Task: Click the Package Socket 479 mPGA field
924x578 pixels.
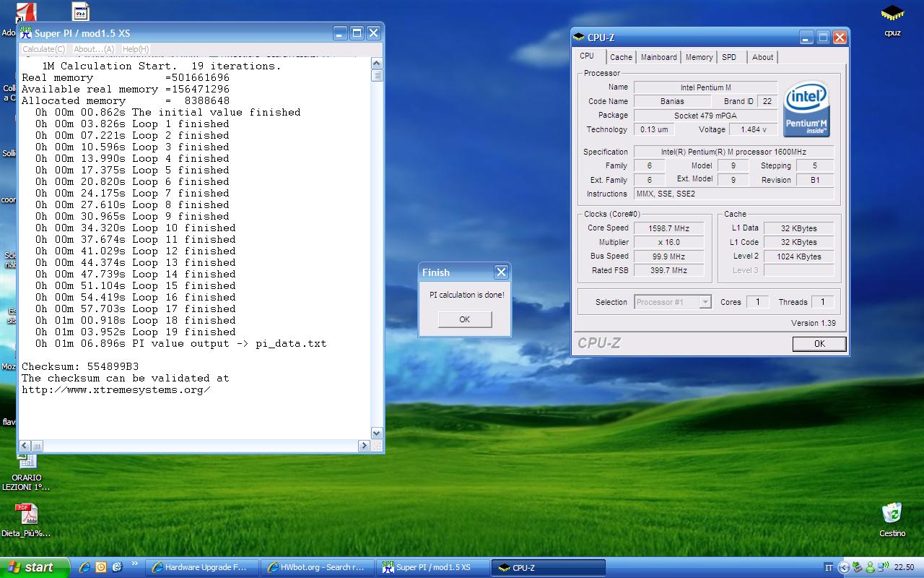Action: pos(705,116)
